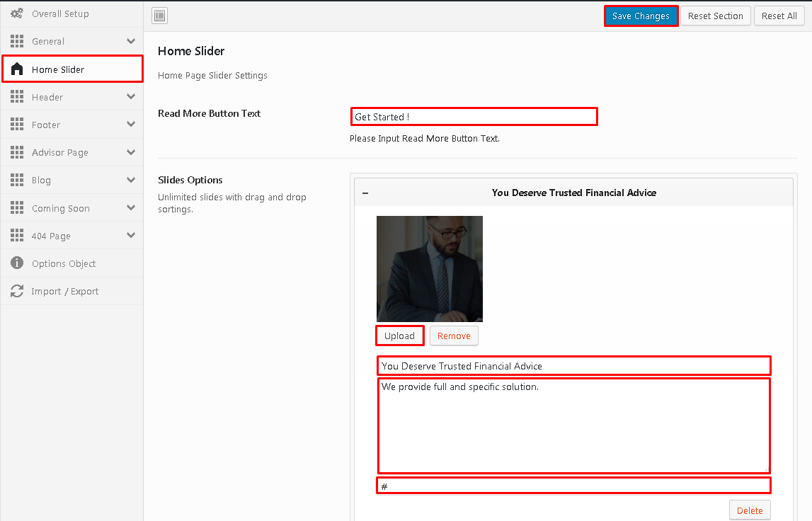The width and height of the screenshot is (812, 521).
Task: Click the slide preview image thumbnail
Action: tap(430, 269)
